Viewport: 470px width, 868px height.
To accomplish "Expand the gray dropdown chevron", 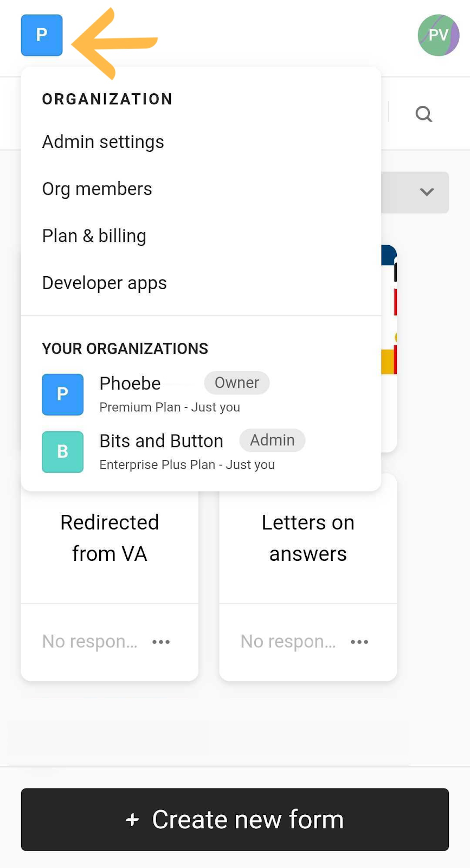I will [x=427, y=192].
